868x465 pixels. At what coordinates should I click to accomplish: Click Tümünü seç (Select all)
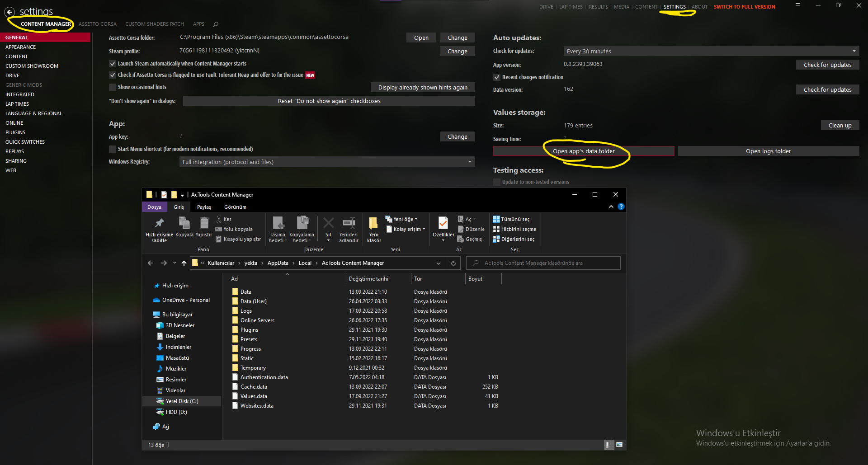click(511, 219)
